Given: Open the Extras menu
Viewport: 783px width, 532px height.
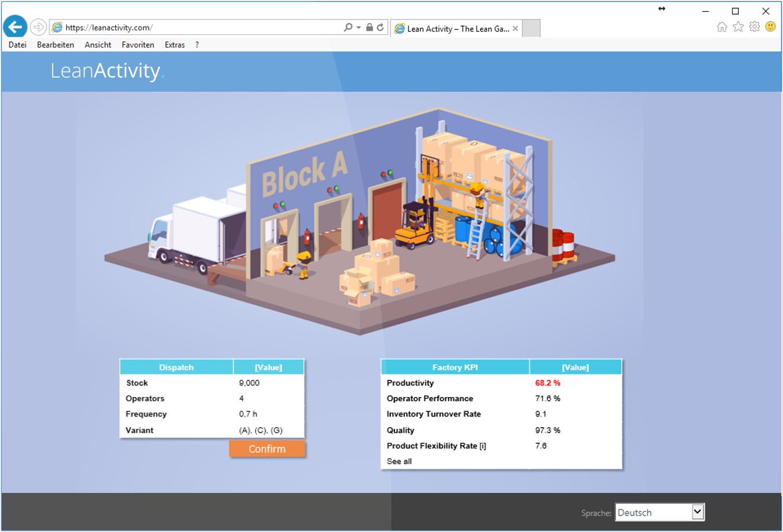Looking at the screenshot, I should [175, 44].
